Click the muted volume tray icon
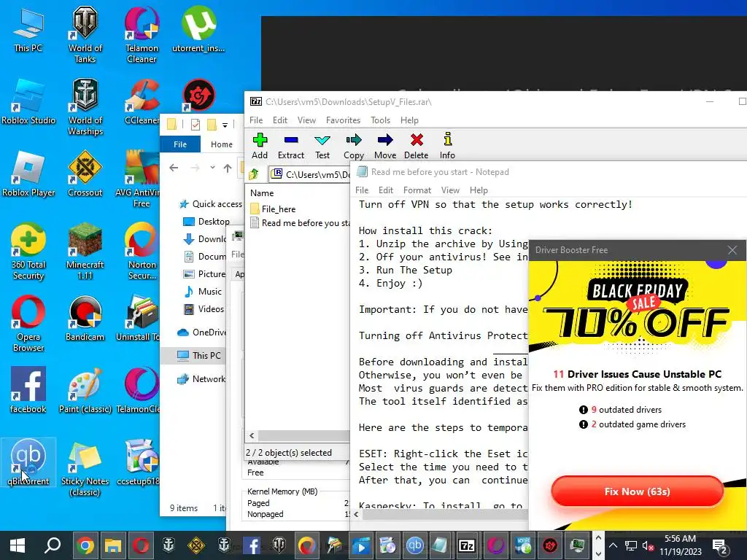Image resolution: width=747 pixels, height=560 pixels. tap(648, 545)
